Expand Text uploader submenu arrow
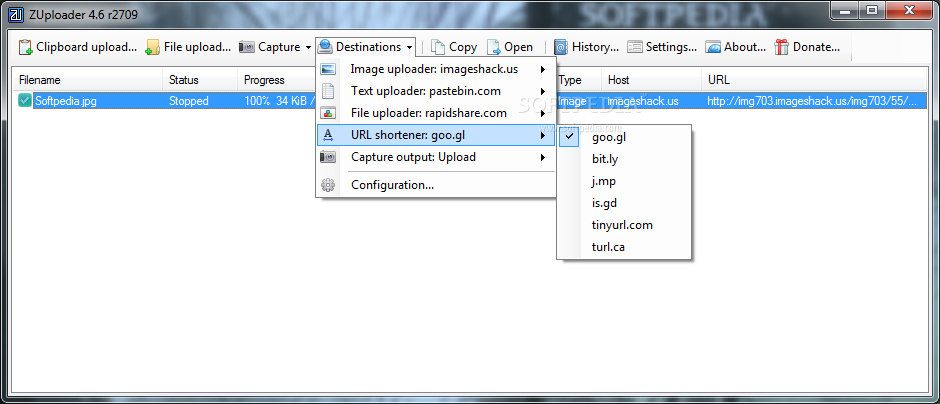 [x=543, y=92]
